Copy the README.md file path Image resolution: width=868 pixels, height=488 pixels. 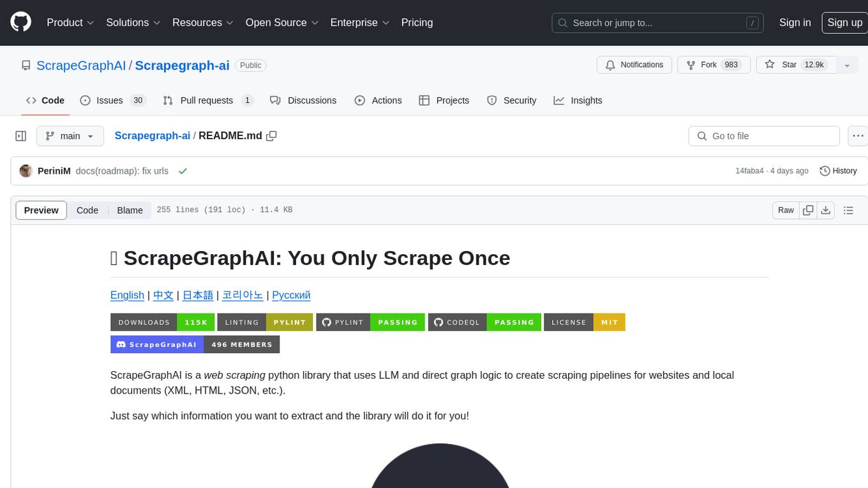tap(271, 136)
